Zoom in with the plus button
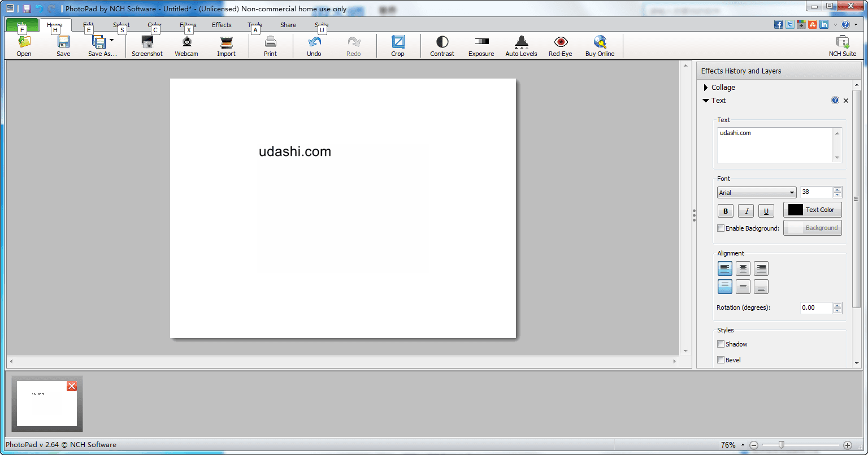868x455 pixels. pyautogui.click(x=847, y=445)
